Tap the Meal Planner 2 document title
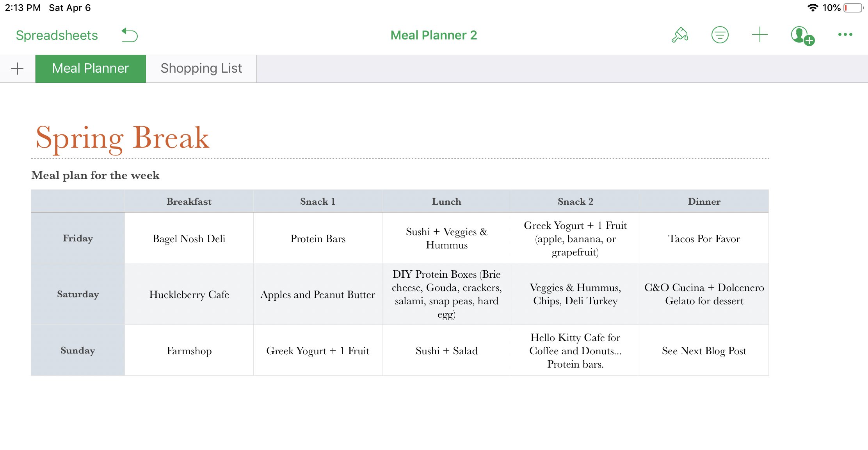Viewport: 868px width, 450px height. [x=434, y=35]
